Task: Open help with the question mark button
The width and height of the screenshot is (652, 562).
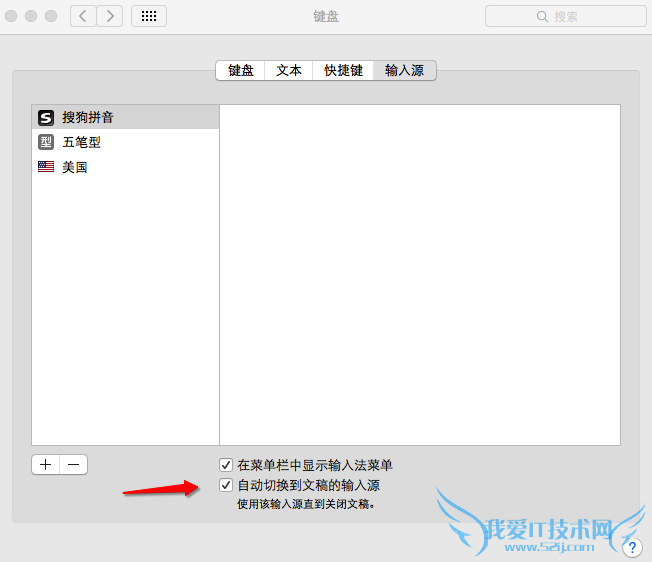Action: pos(632,547)
